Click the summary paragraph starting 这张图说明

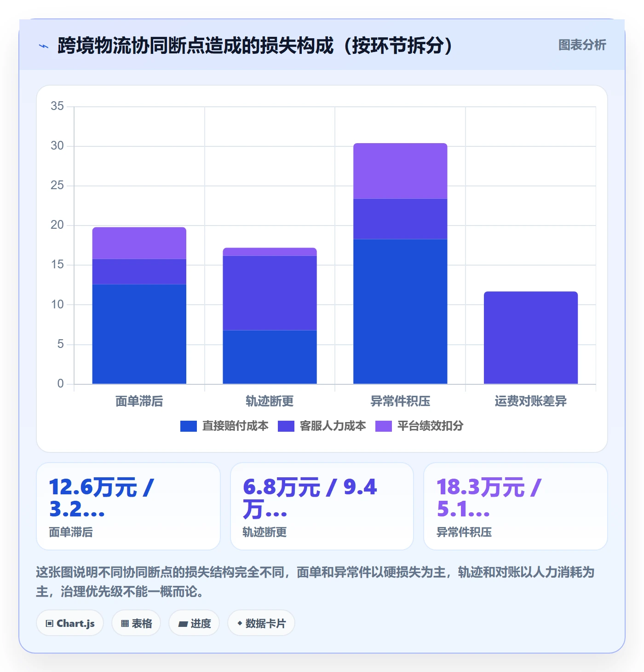pos(316,582)
